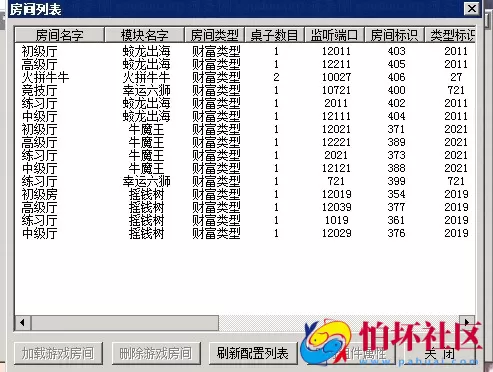Select the 竞技厅 room row
Image resolution: width=493 pixels, height=372 pixels.
click(245, 90)
